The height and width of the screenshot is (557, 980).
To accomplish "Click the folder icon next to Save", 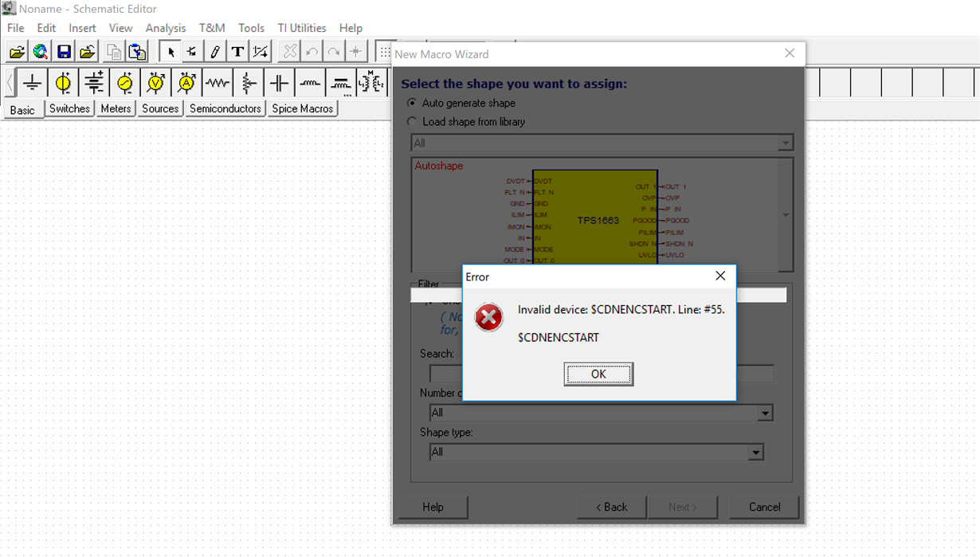I will pos(88,52).
